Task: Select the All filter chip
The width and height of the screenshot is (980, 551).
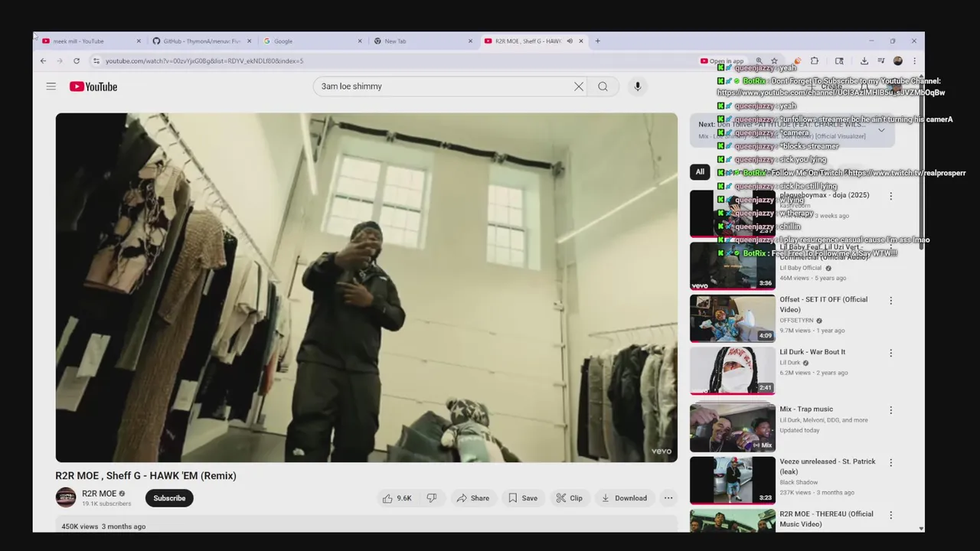Action: [x=700, y=172]
